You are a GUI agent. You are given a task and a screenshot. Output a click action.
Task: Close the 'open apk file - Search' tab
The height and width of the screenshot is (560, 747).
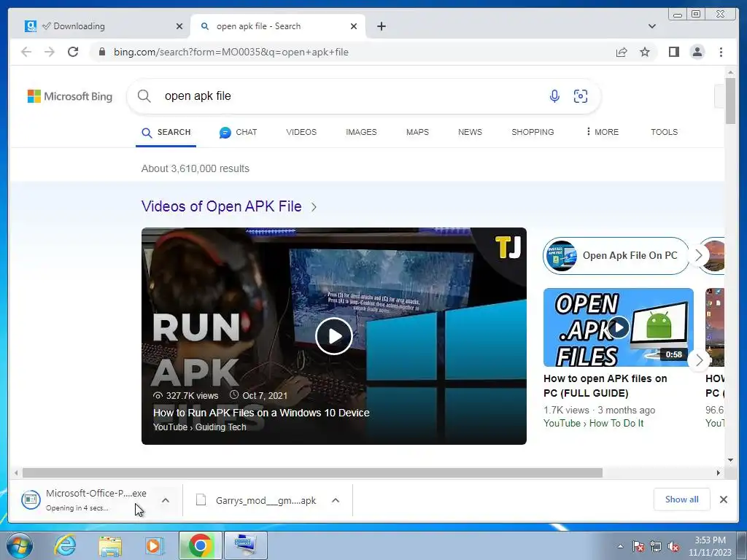point(354,26)
